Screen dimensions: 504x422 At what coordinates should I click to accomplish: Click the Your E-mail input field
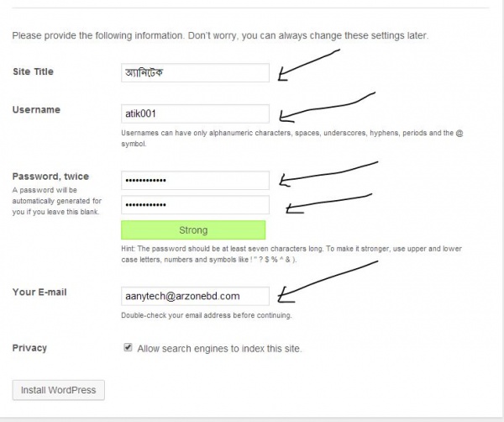195,296
